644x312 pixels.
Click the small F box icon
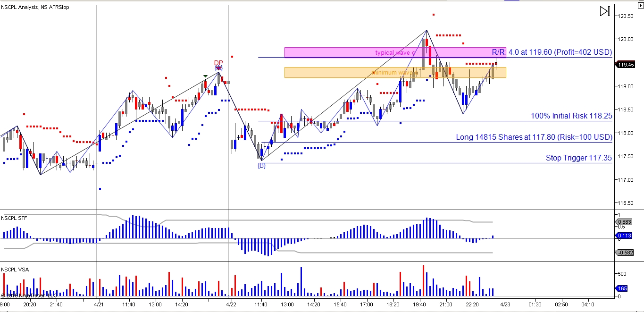tap(640, 5)
